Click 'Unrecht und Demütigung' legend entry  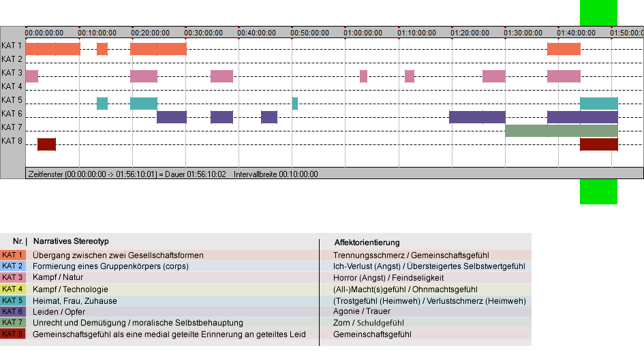[78, 323]
